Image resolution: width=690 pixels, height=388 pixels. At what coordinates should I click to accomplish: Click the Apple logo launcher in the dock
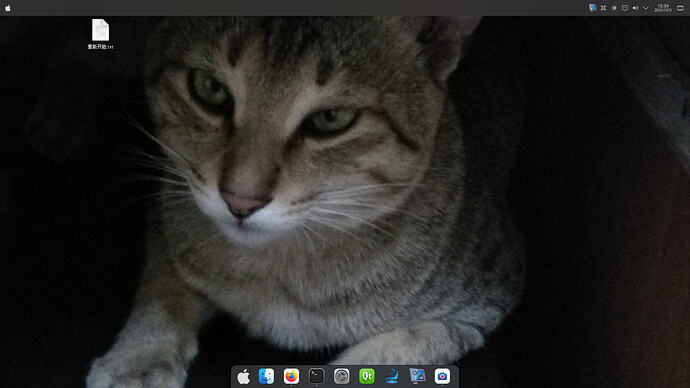pyautogui.click(x=243, y=377)
